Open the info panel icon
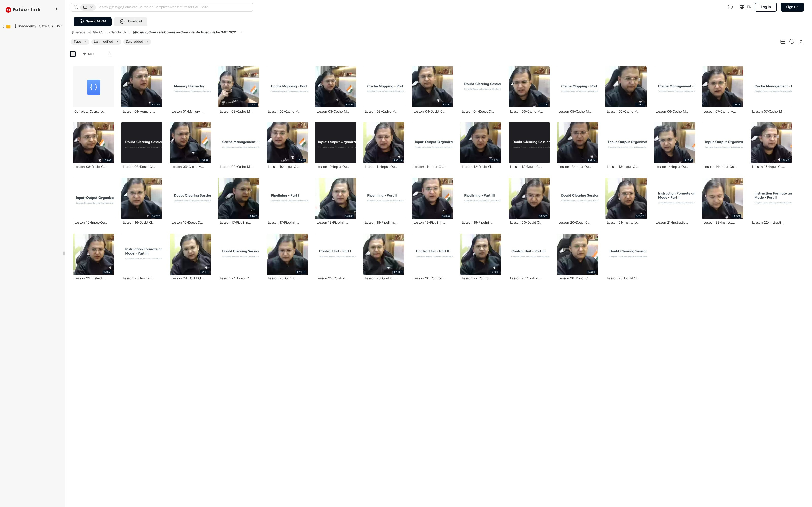The height and width of the screenshot is (507, 812). [x=791, y=42]
